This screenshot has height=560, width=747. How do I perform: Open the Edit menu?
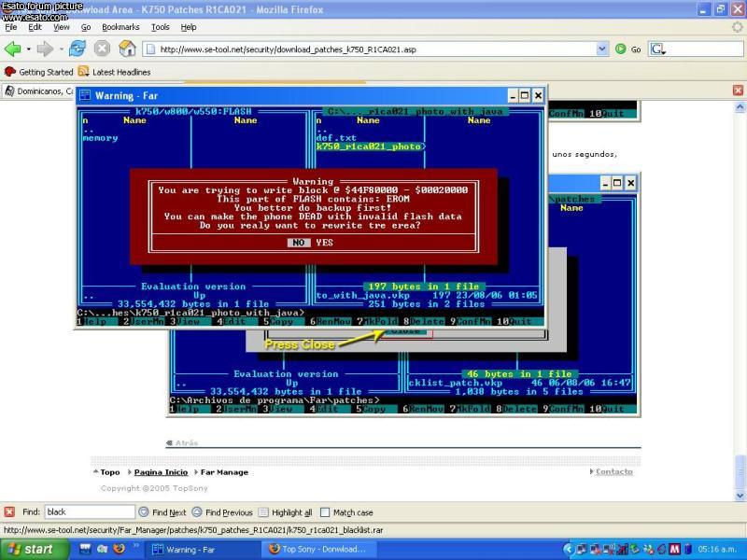35,27
